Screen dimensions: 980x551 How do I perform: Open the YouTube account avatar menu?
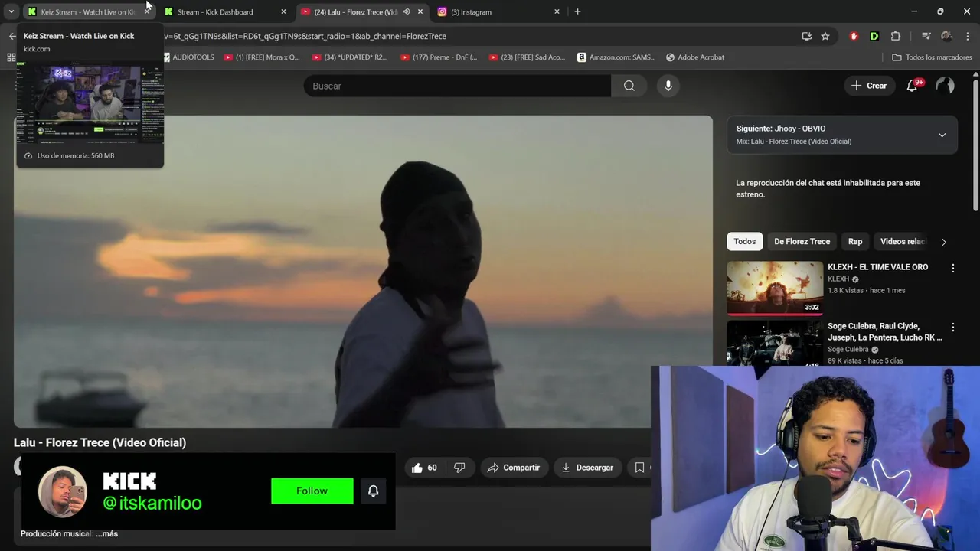(x=945, y=86)
